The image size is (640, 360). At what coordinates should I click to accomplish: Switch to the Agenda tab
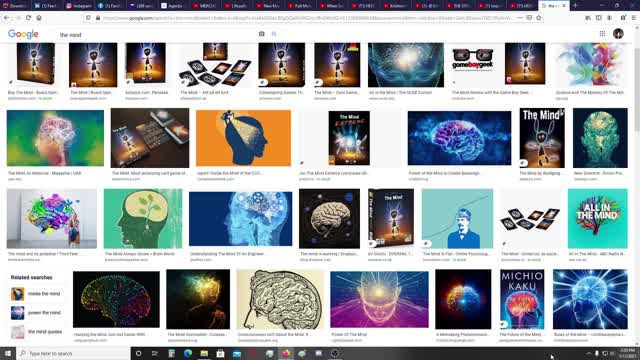[171, 6]
